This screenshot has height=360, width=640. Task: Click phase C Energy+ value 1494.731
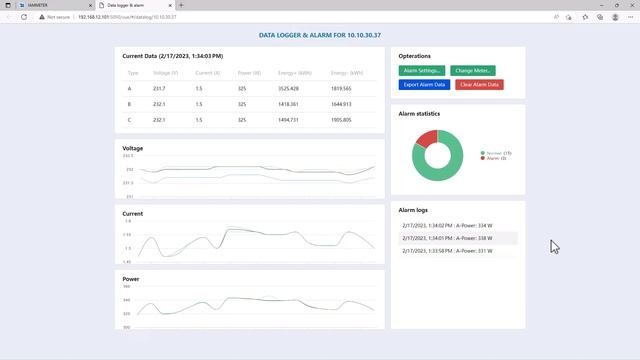[x=288, y=120]
